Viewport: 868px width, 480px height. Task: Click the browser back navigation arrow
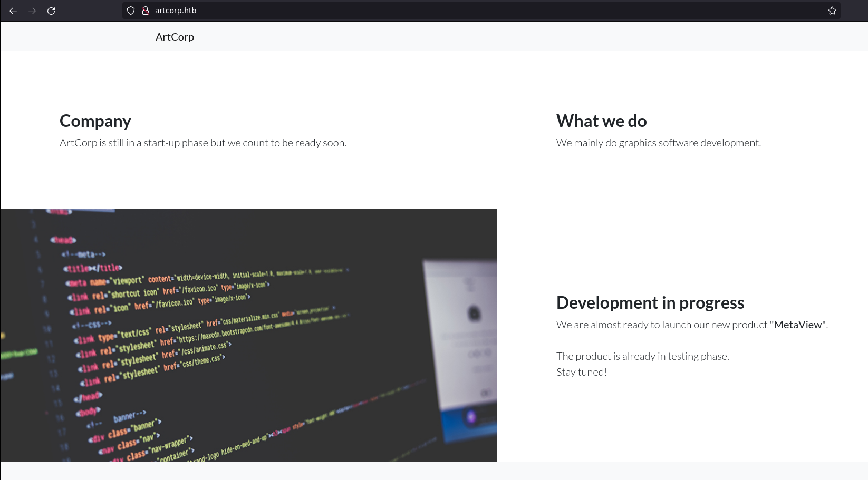[13, 11]
